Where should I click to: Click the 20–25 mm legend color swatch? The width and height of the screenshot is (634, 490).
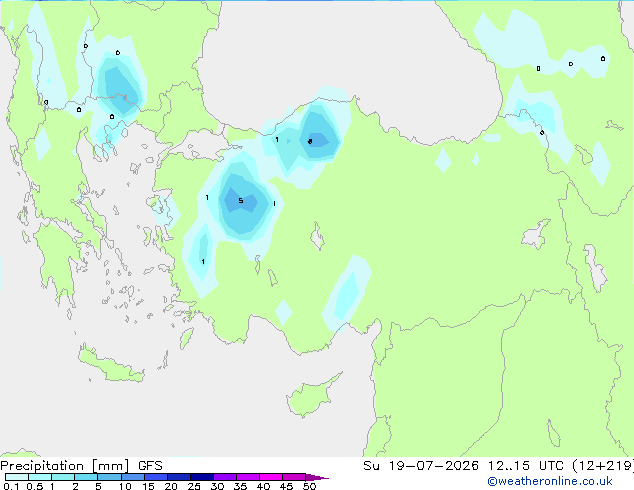179,477
